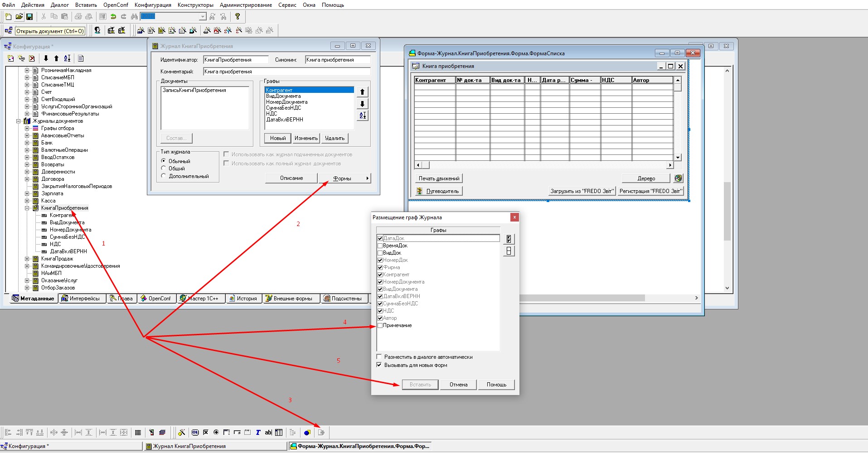Check the Примечание checkbox
Image resolution: width=868 pixels, height=453 pixels.
click(x=380, y=325)
